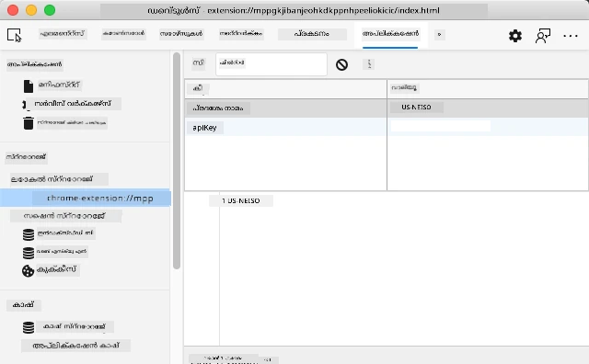Switch to the Sources tab
The width and height of the screenshot is (589, 364).
[181, 34]
